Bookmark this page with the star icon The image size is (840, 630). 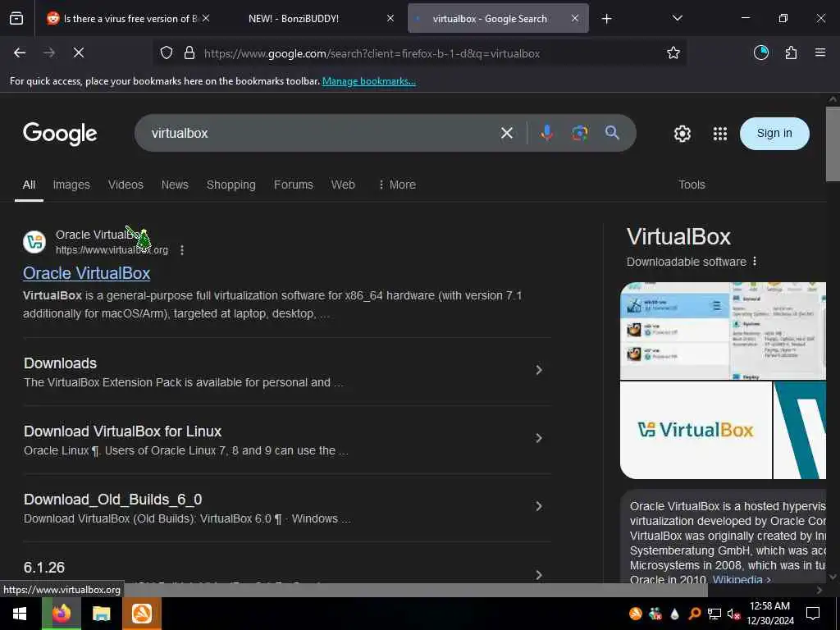tap(673, 53)
